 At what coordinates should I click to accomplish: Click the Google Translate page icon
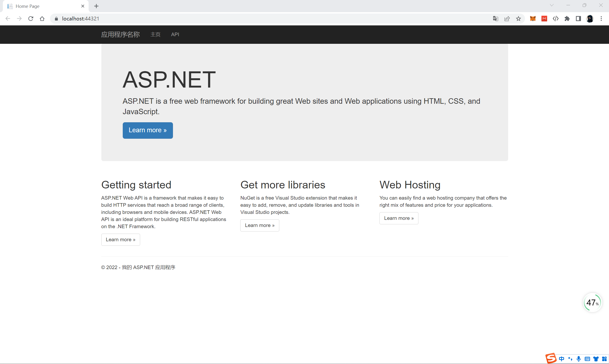[x=496, y=19]
